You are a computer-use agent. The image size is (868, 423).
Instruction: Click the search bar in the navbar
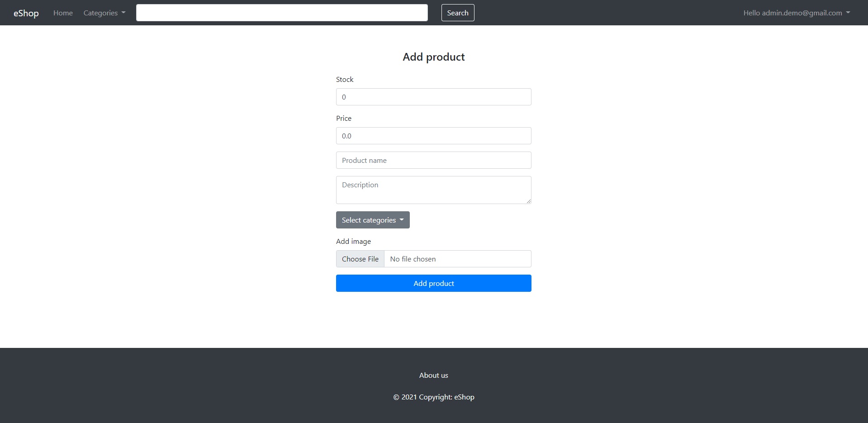click(x=281, y=13)
